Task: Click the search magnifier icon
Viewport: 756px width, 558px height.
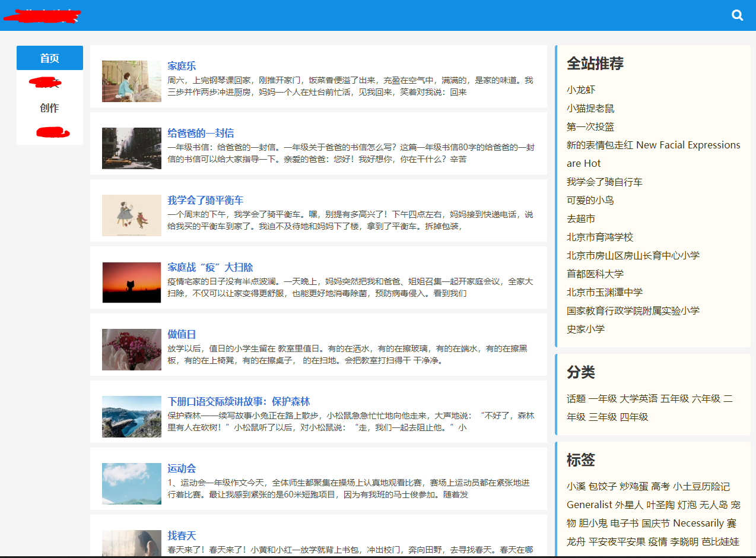Action: (x=737, y=15)
